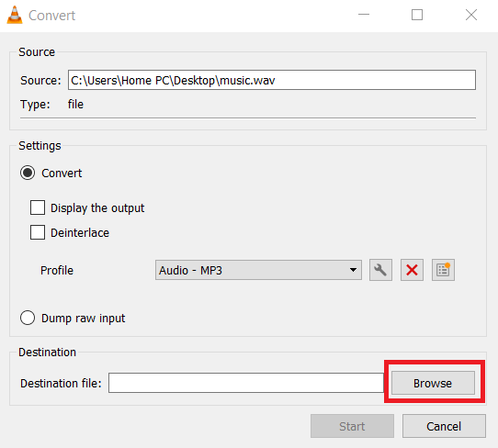Delete selected profile with red X icon

[x=412, y=270]
